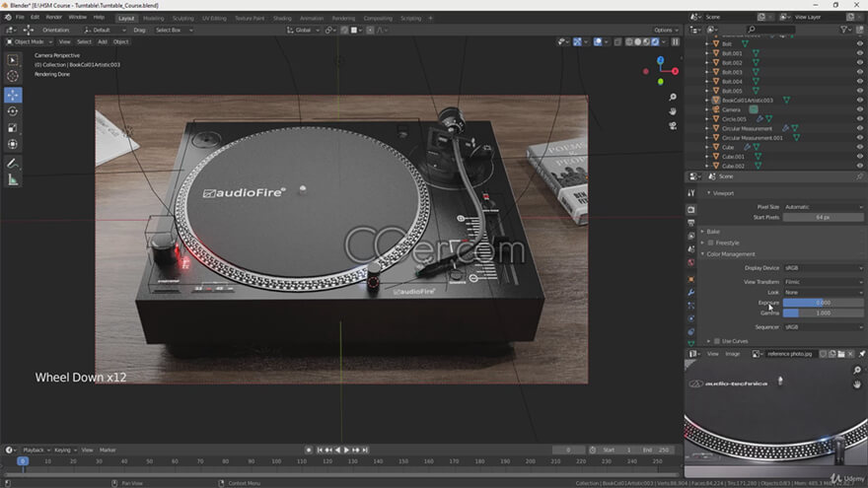Play the animation forward
Viewport: 868px width, 488px height.
[x=346, y=451]
